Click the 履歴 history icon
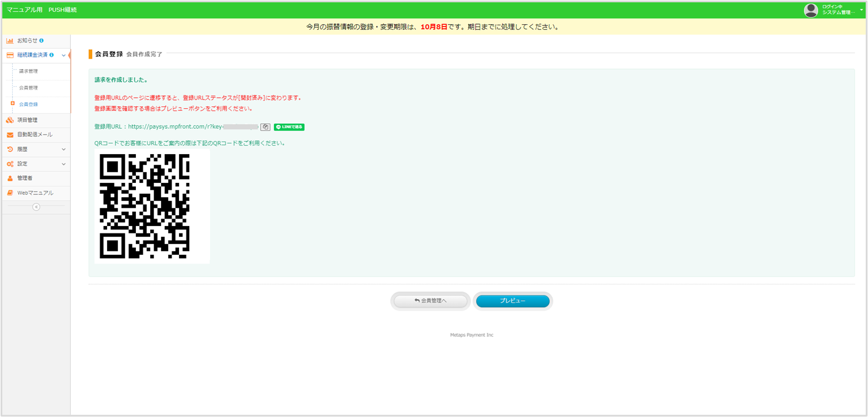 pyautogui.click(x=10, y=149)
